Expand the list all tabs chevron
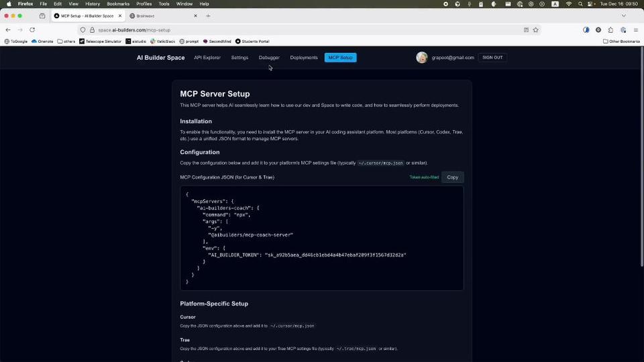The width and height of the screenshot is (644, 362). (x=624, y=16)
